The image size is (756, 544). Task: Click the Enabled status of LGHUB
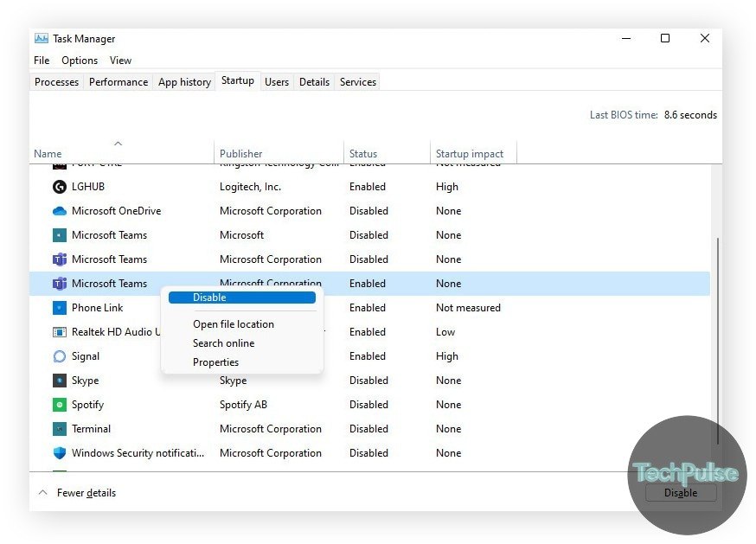(x=367, y=187)
